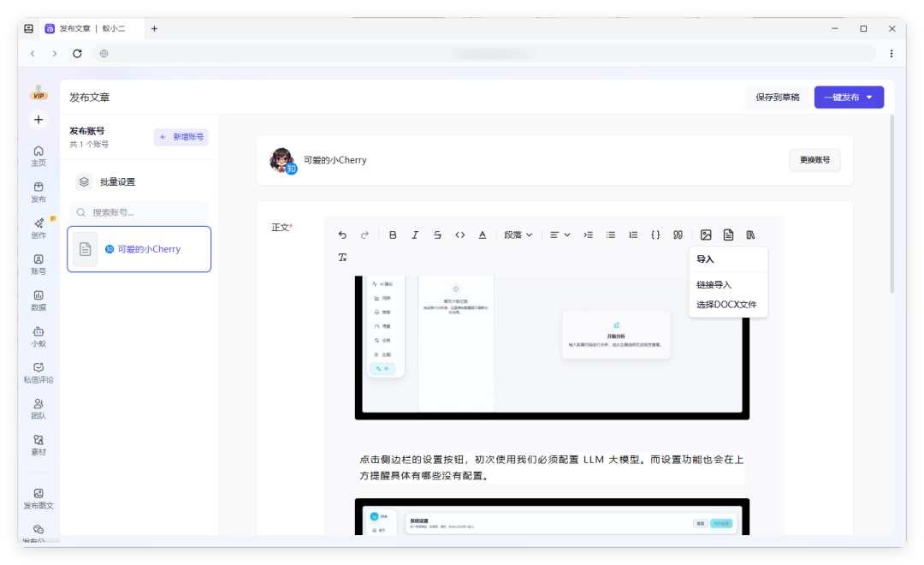Click the 新增账号 button
924x565 pixels.
click(x=181, y=137)
